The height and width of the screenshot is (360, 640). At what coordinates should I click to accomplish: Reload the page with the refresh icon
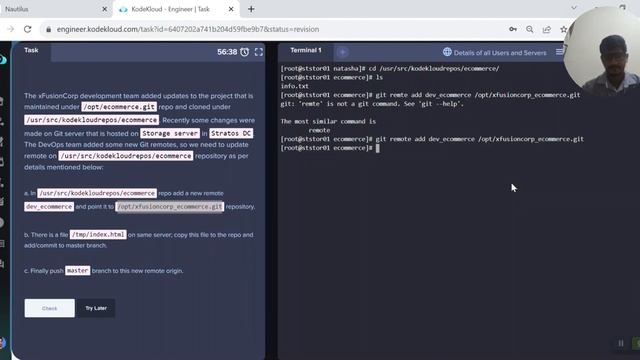(27, 29)
